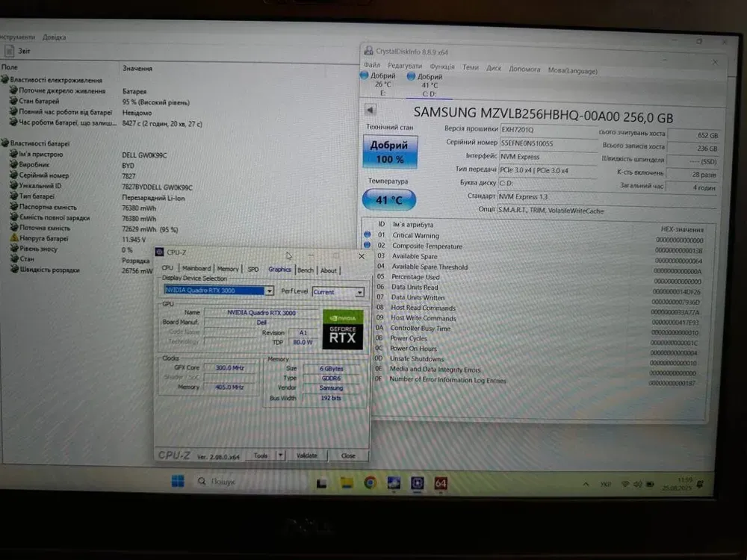Click the CPU-Z icon in the taskbar

418,483
